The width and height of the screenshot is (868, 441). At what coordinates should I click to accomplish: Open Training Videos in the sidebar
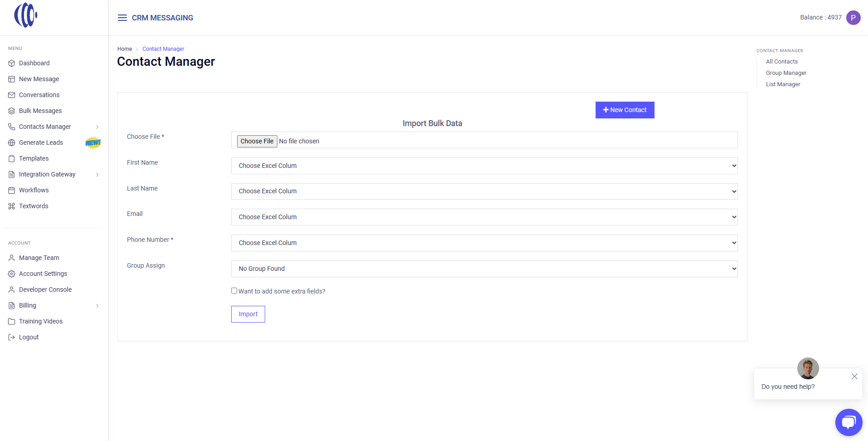[x=41, y=321]
